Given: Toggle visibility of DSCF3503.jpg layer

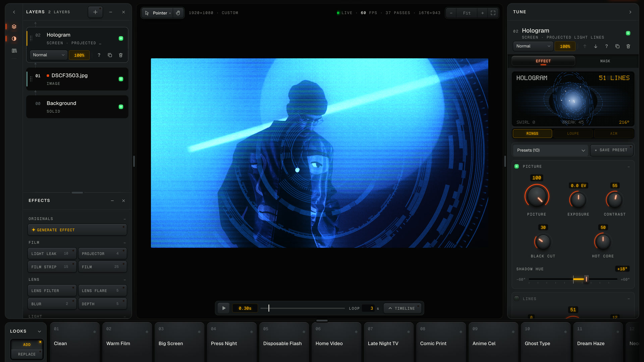Looking at the screenshot, I should point(121,79).
